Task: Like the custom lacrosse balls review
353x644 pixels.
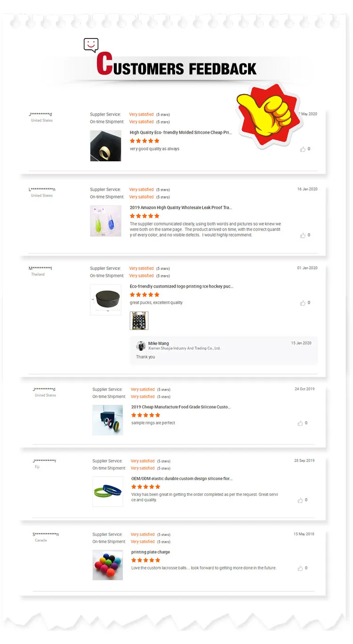Action: coord(300,568)
